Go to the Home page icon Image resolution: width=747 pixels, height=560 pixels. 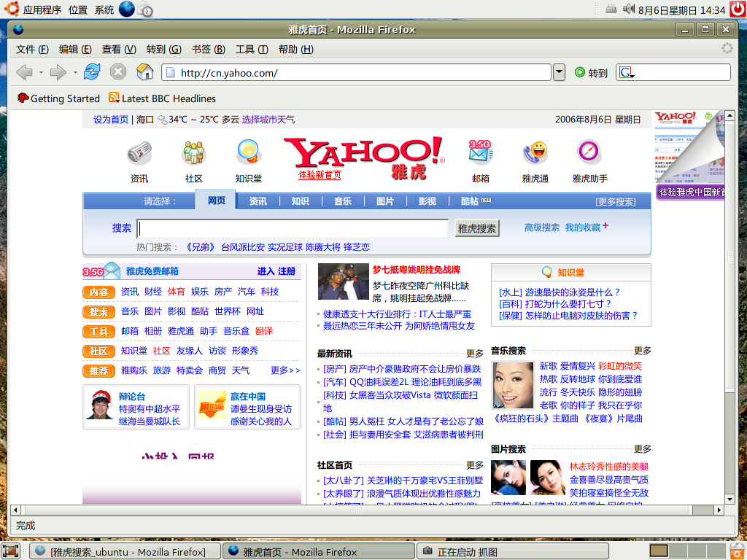[145, 72]
